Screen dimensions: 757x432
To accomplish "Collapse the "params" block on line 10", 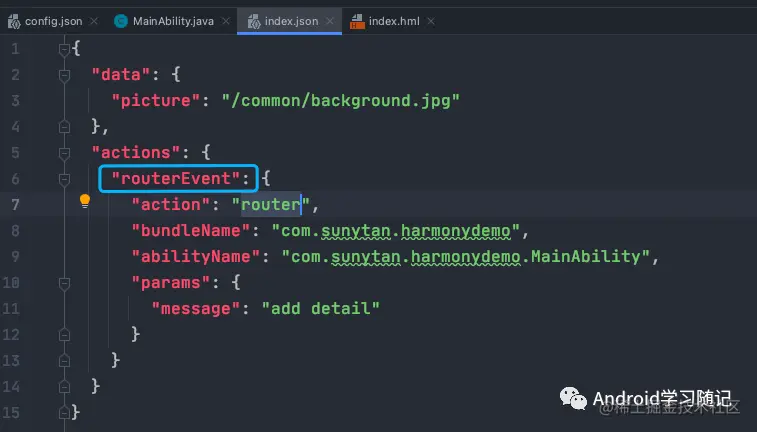I will (64, 283).
